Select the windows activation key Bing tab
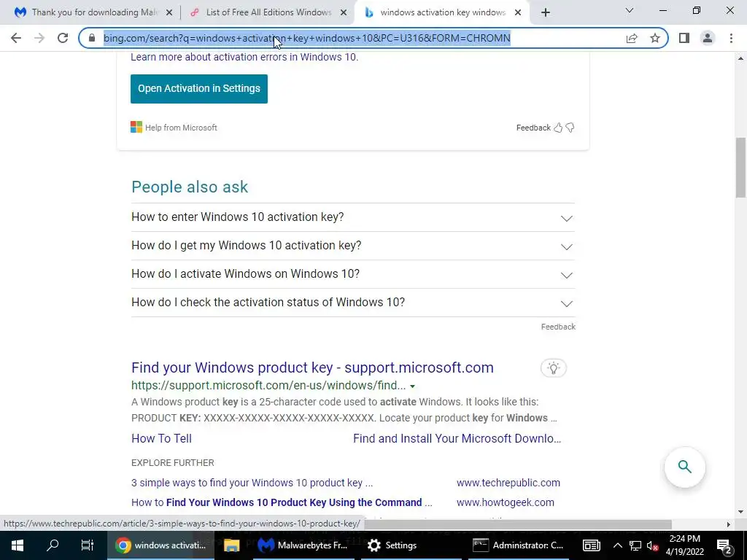 pyautogui.click(x=442, y=12)
